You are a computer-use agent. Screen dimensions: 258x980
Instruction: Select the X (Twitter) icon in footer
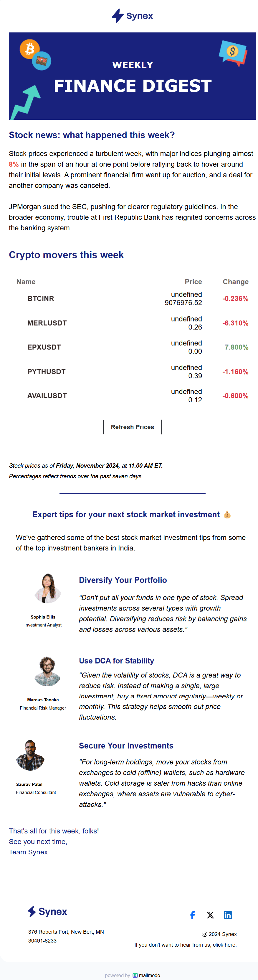[x=210, y=915]
